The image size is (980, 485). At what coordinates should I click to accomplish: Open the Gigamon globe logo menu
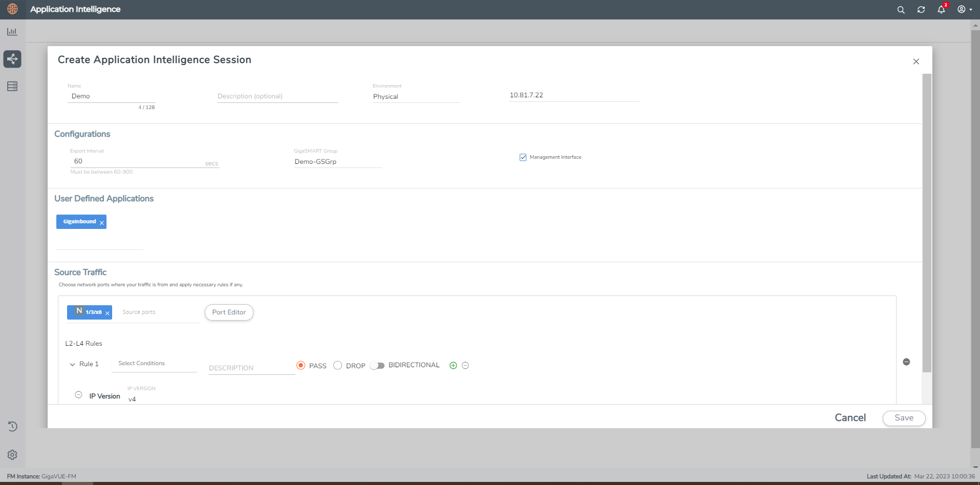pyautogui.click(x=12, y=9)
